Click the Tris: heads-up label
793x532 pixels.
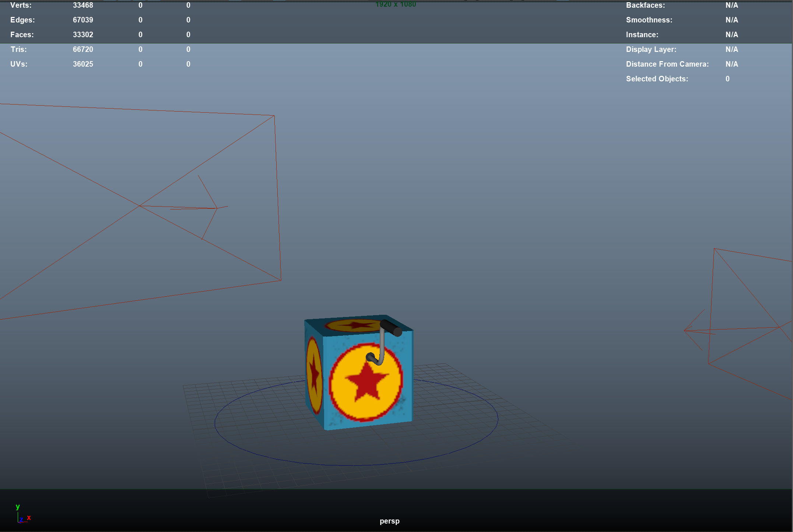click(x=18, y=49)
